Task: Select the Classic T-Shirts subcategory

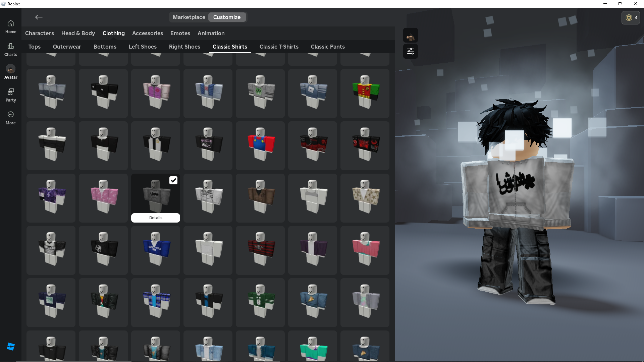Action: [279, 47]
